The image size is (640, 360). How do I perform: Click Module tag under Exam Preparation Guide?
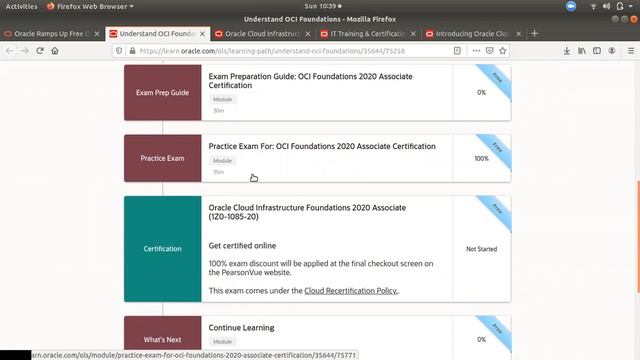point(222,99)
